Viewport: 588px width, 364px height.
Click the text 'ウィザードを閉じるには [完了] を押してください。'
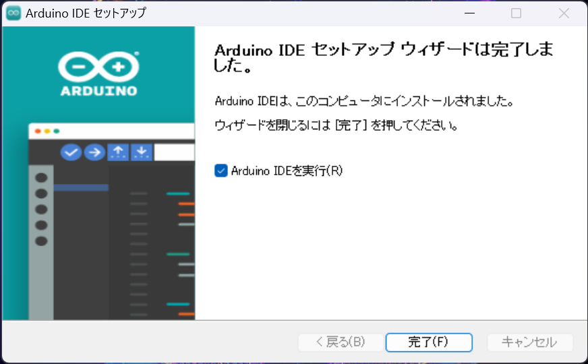(x=336, y=125)
